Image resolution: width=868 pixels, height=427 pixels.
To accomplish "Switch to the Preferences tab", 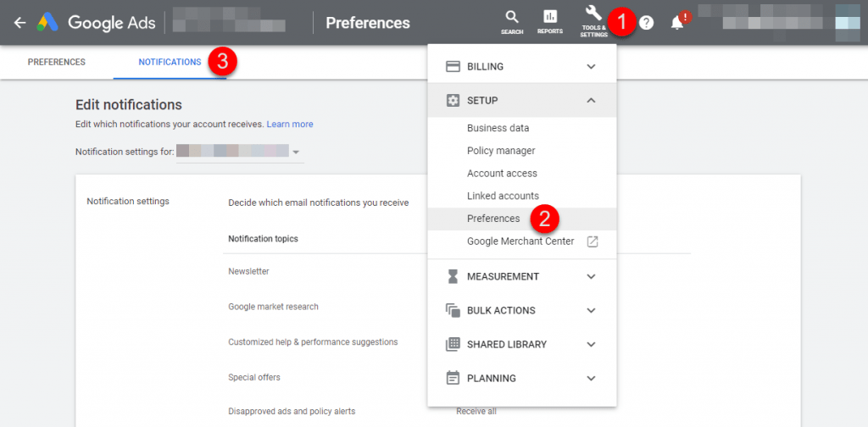I will (57, 62).
